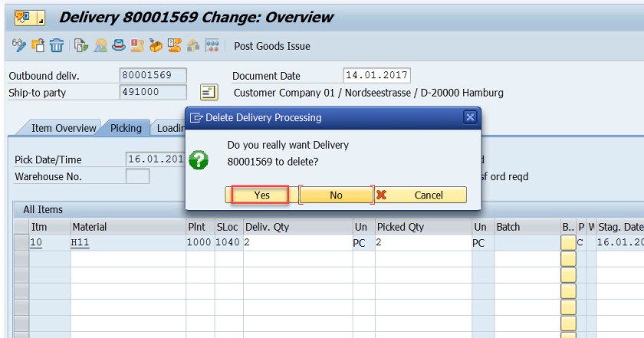Image resolution: width=644 pixels, height=338 pixels.
Task: Click the question-mark hand toolbar icon
Action: pos(174,45)
